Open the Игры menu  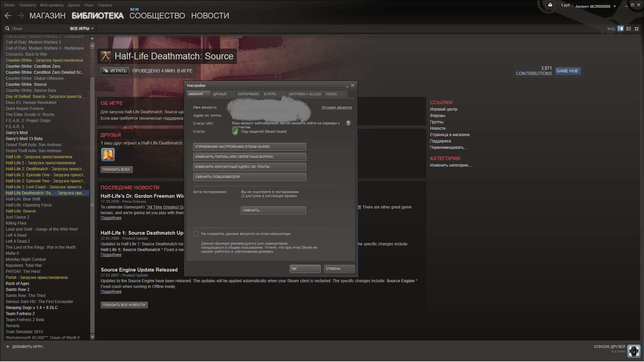tap(89, 5)
